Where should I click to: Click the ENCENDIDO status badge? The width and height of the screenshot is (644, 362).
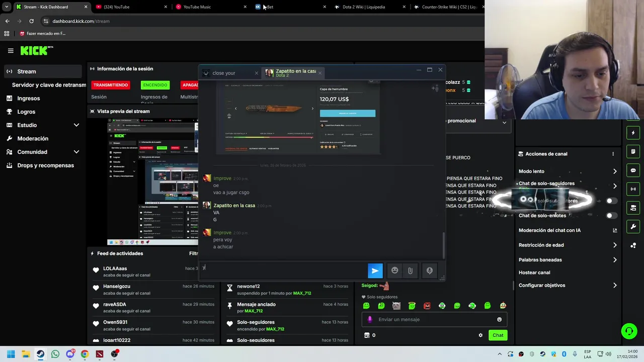tap(155, 85)
